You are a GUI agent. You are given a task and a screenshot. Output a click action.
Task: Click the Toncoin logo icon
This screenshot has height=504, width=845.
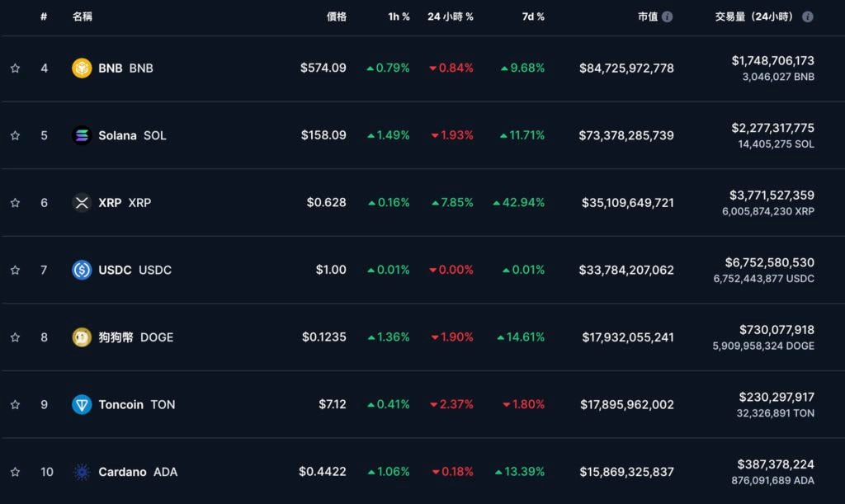[82, 404]
